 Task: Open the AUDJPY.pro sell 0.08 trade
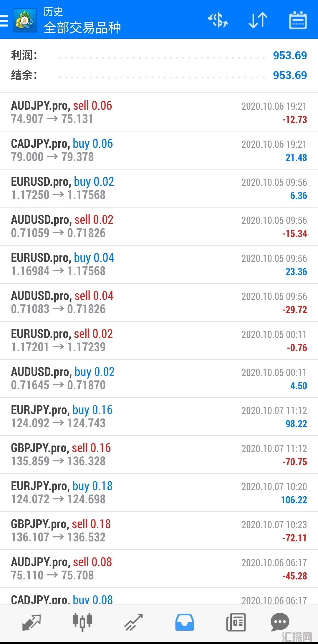pyautogui.click(x=159, y=569)
